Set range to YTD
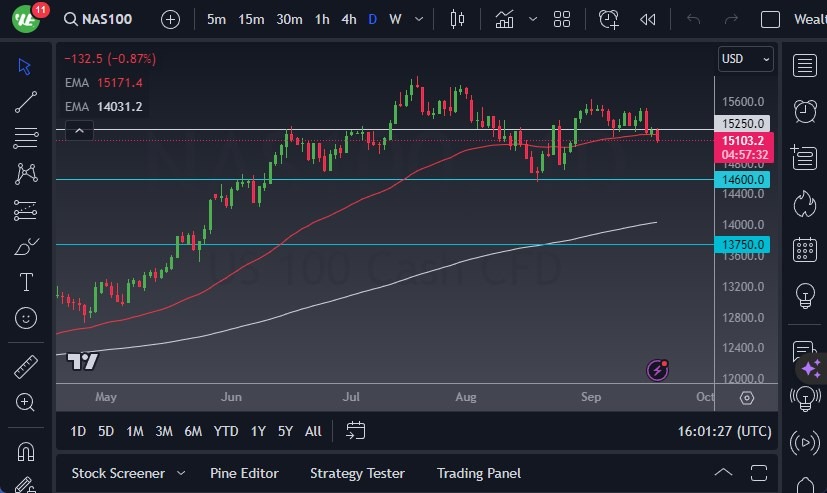Image resolution: width=827 pixels, height=493 pixels. point(226,431)
